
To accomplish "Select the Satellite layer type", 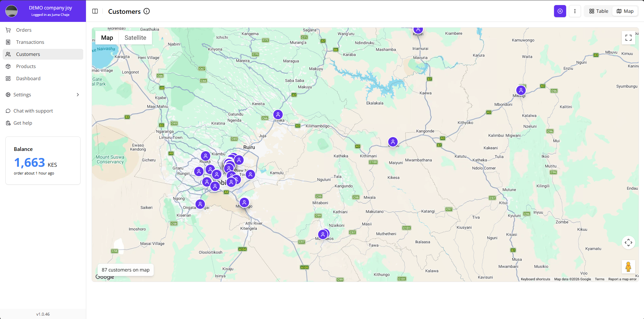I will (135, 38).
